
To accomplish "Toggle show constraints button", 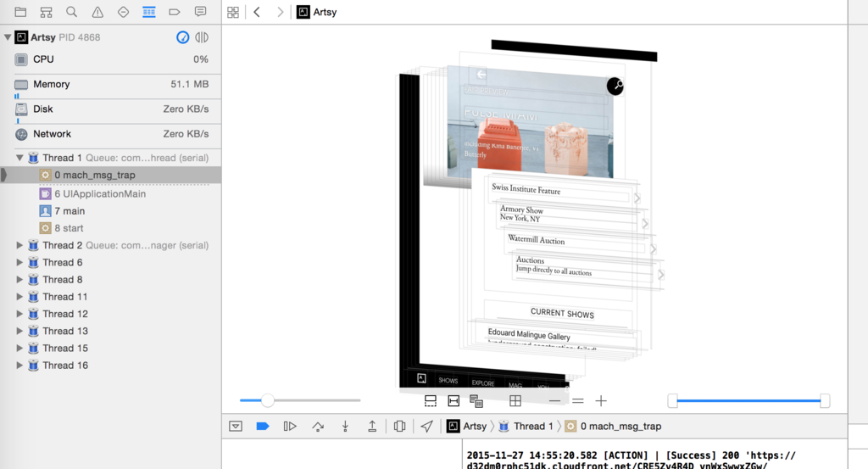I will 453,401.
